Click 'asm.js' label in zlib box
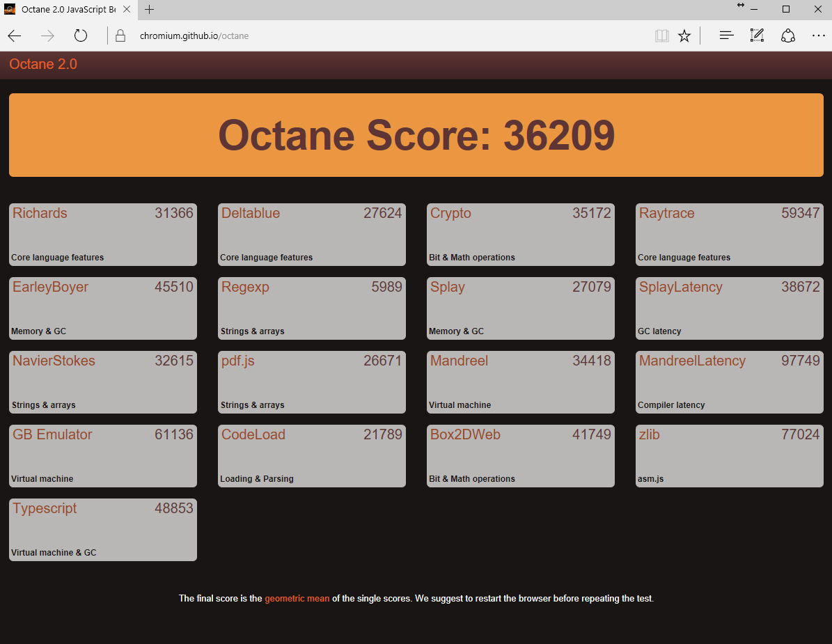Viewport: 832px width, 644px height. [650, 478]
